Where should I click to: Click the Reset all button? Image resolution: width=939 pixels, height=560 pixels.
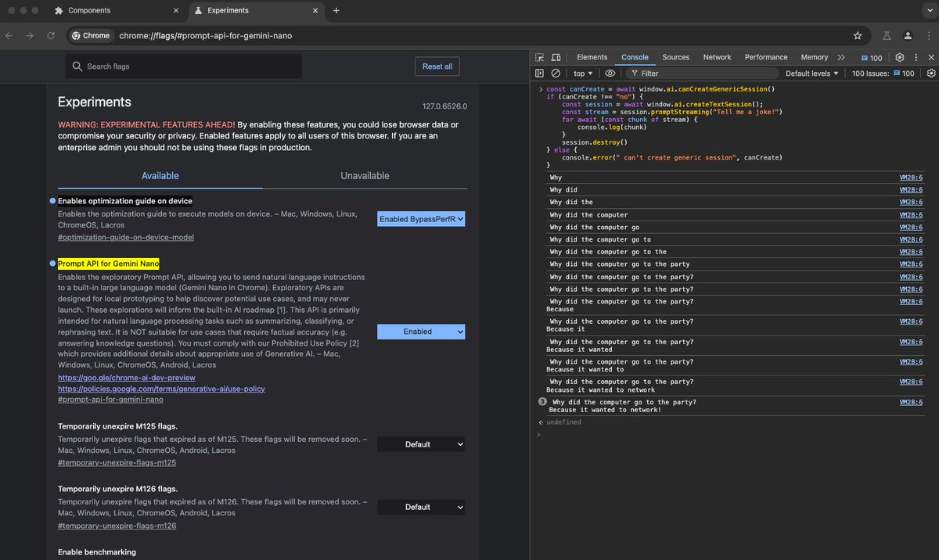tap(437, 66)
